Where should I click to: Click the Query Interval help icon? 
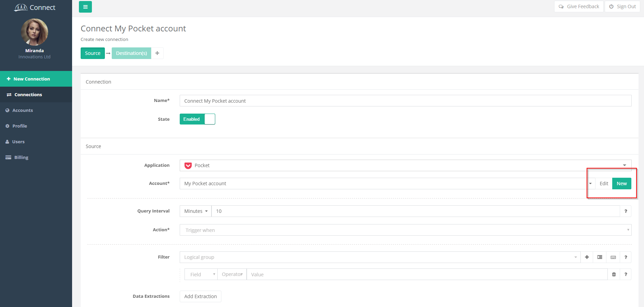pos(626,211)
